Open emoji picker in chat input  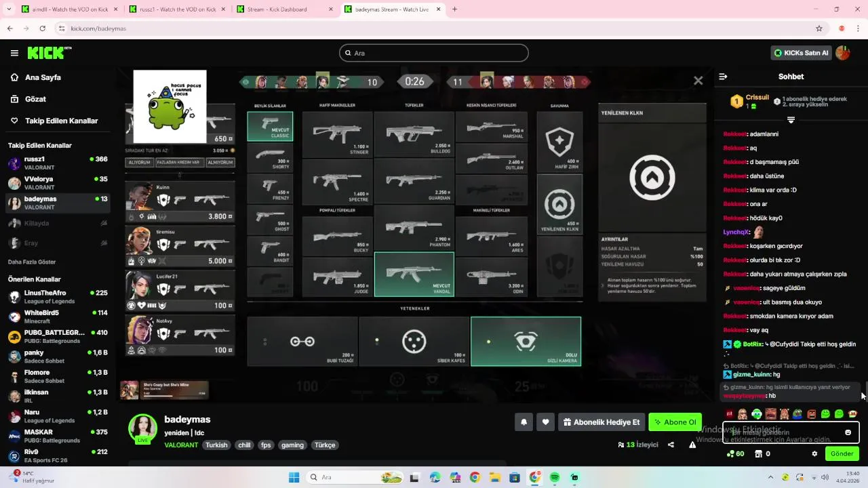(848, 432)
